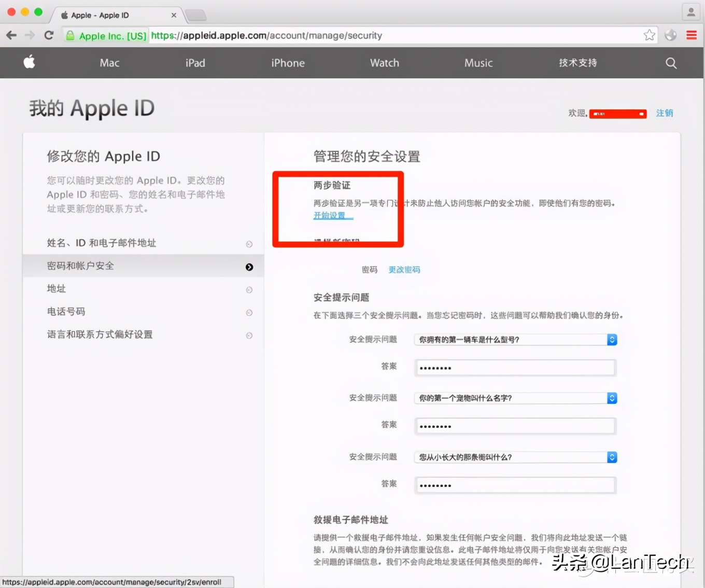The image size is (705, 588).
Task: Click the browser back arrow
Action: click(x=11, y=35)
